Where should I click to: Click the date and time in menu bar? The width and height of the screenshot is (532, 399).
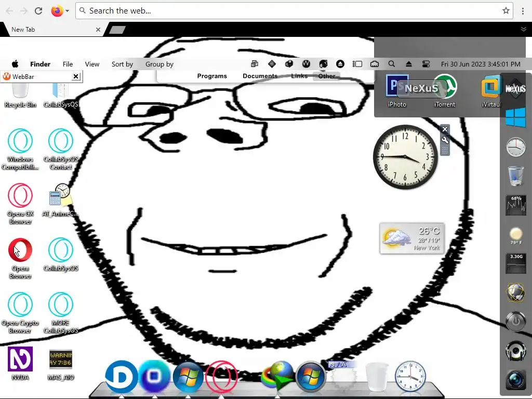(481, 64)
